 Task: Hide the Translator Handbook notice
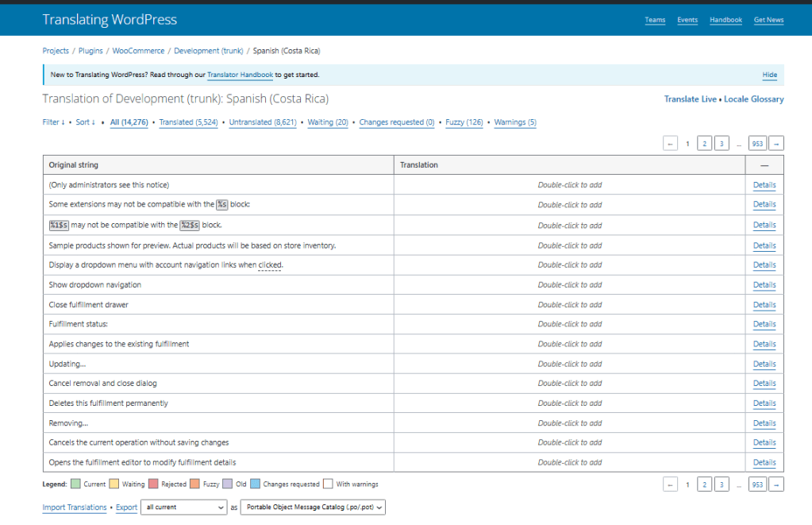pyautogui.click(x=769, y=75)
